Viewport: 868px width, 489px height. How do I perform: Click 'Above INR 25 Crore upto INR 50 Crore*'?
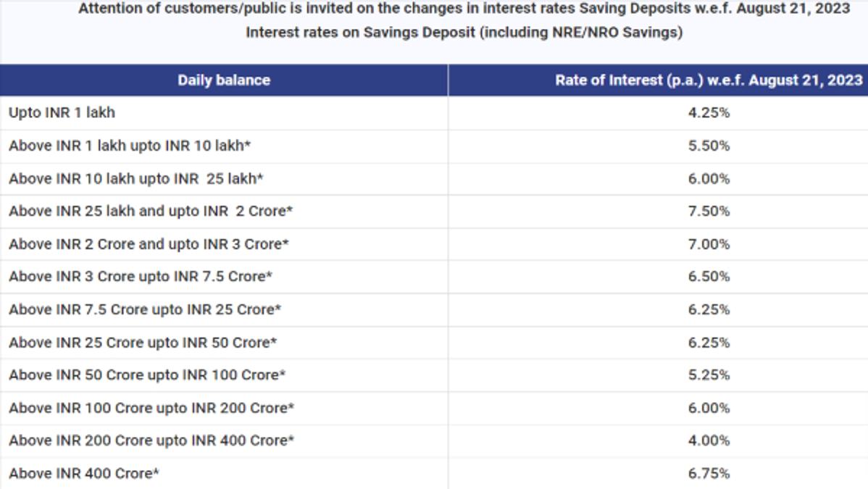[142, 343]
